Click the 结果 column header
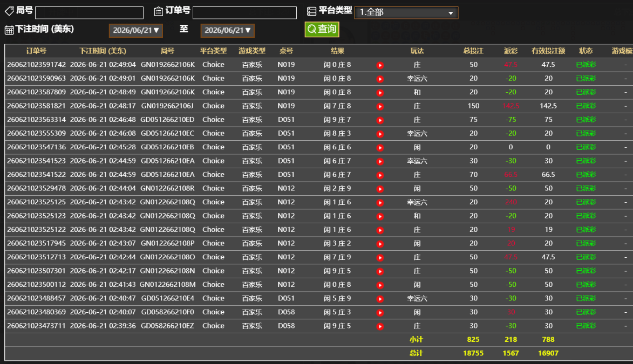 pyautogui.click(x=337, y=51)
